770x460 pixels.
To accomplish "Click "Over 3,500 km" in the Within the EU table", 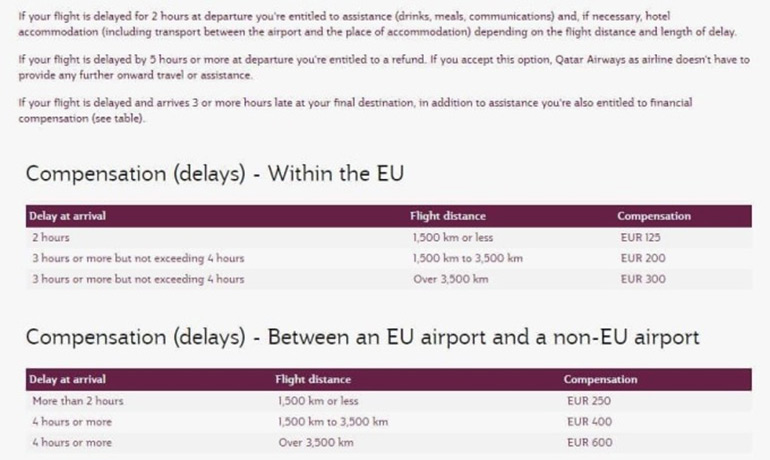I will [x=450, y=279].
